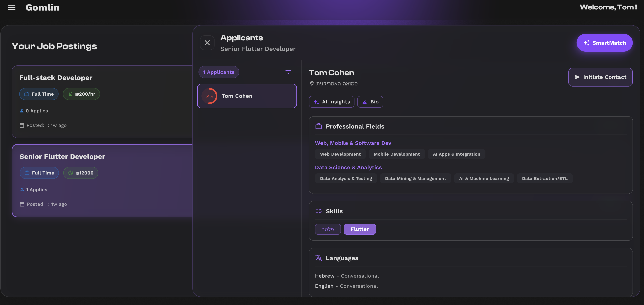
Task: Click Web, Mobile & Software Dev heading
Action: (x=353, y=143)
